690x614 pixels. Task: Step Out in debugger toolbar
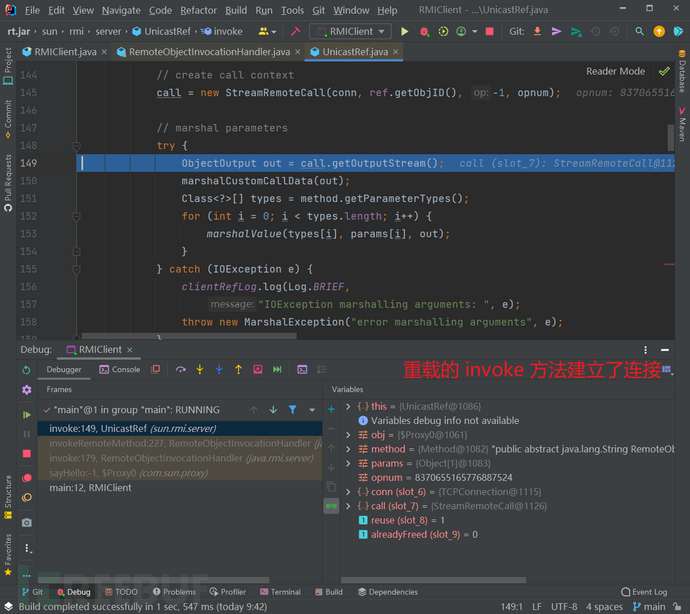pos(239,370)
